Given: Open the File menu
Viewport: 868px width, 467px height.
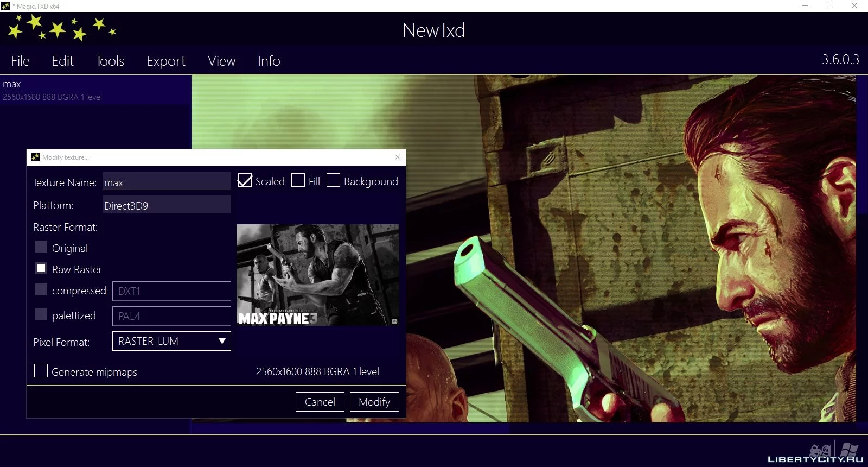Looking at the screenshot, I should [x=20, y=61].
